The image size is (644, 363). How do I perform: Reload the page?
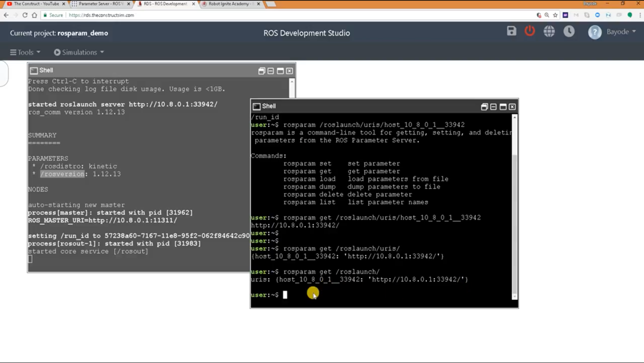(x=25, y=15)
